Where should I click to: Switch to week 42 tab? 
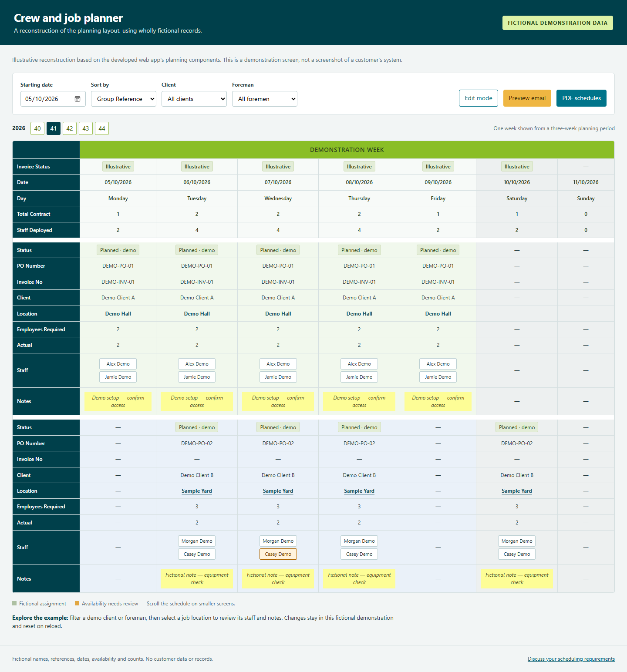tap(70, 128)
